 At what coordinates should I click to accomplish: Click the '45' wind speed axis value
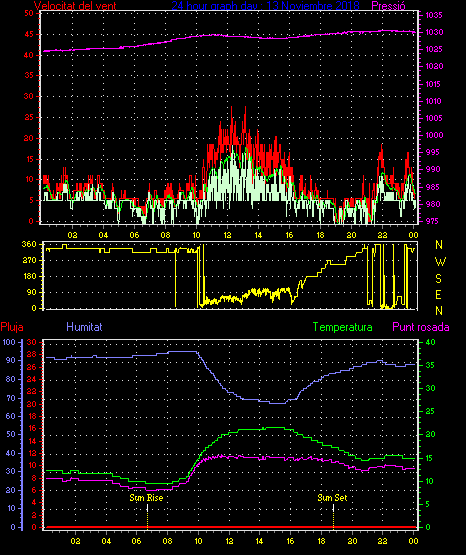[29, 34]
